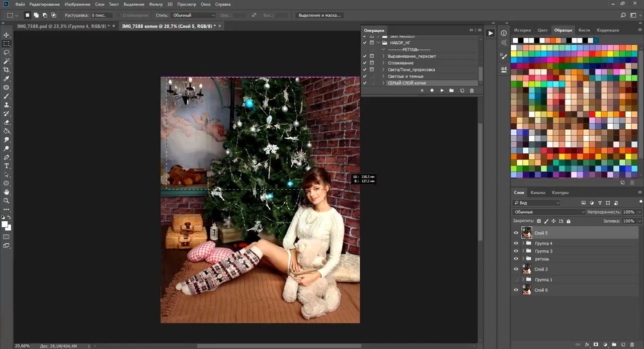This screenshot has height=349, width=644.
Task: Click the foreground color swatch
Action: (x=5, y=224)
